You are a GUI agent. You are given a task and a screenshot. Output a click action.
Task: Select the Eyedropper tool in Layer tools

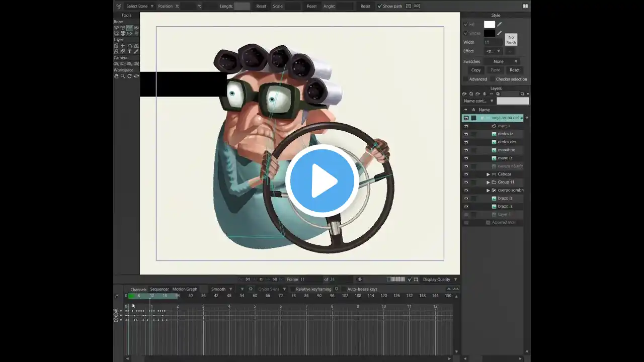coord(136,51)
